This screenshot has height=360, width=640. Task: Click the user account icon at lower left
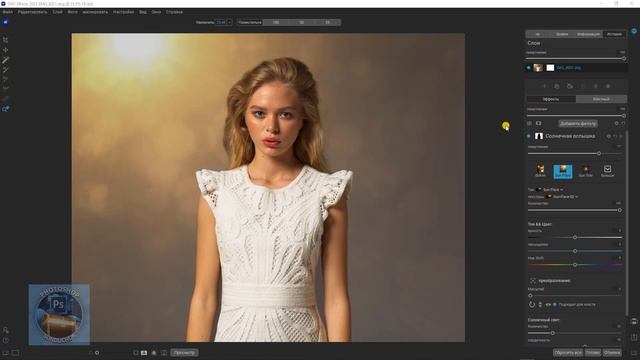coord(6,330)
